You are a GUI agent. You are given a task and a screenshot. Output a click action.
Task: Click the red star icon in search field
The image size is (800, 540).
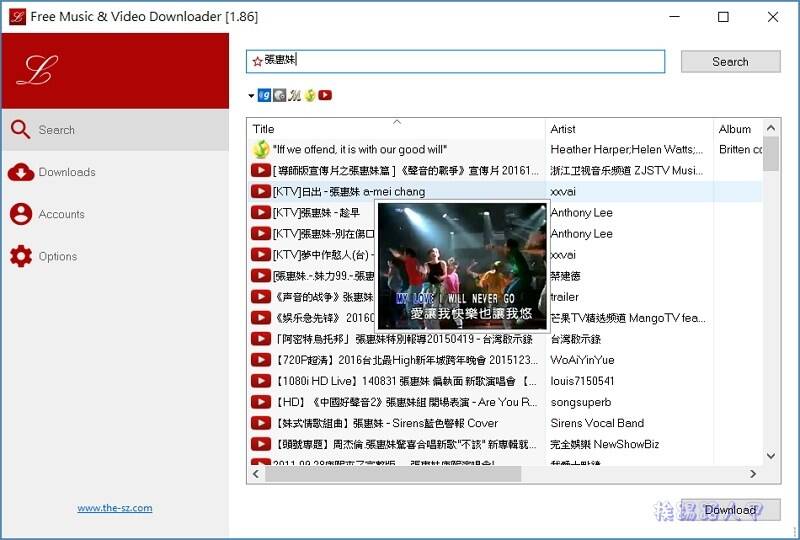tap(257, 61)
